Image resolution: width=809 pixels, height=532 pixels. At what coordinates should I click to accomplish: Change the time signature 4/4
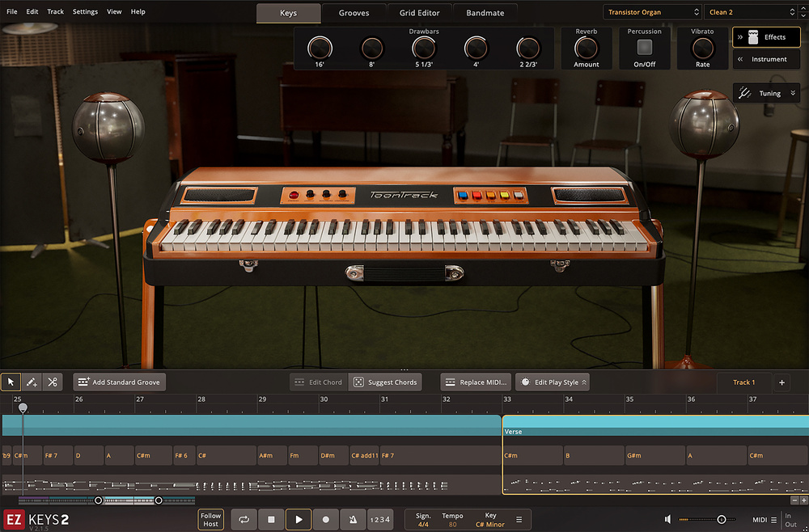[x=423, y=524]
